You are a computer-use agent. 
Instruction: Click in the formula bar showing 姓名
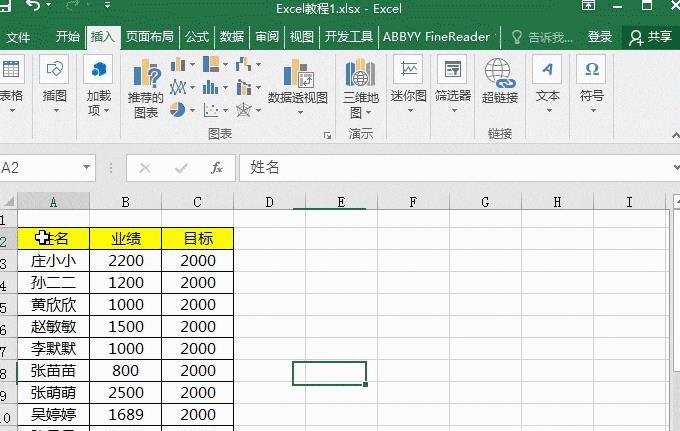pos(455,167)
